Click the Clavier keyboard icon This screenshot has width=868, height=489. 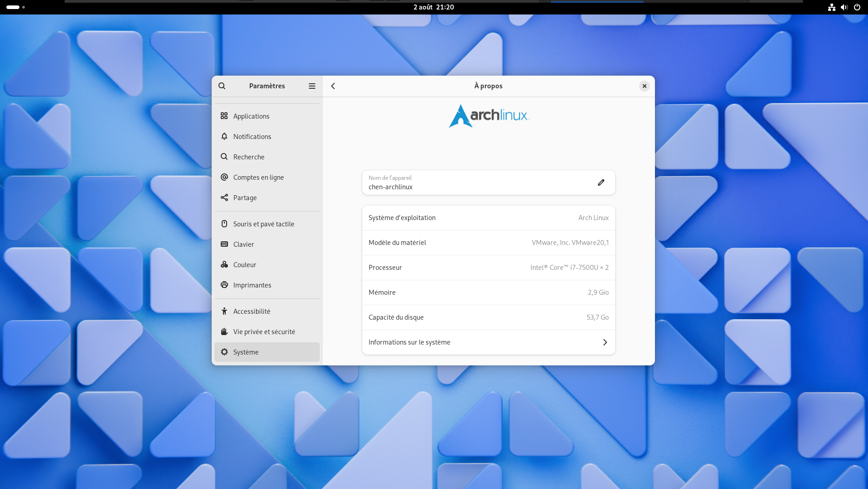pos(224,244)
